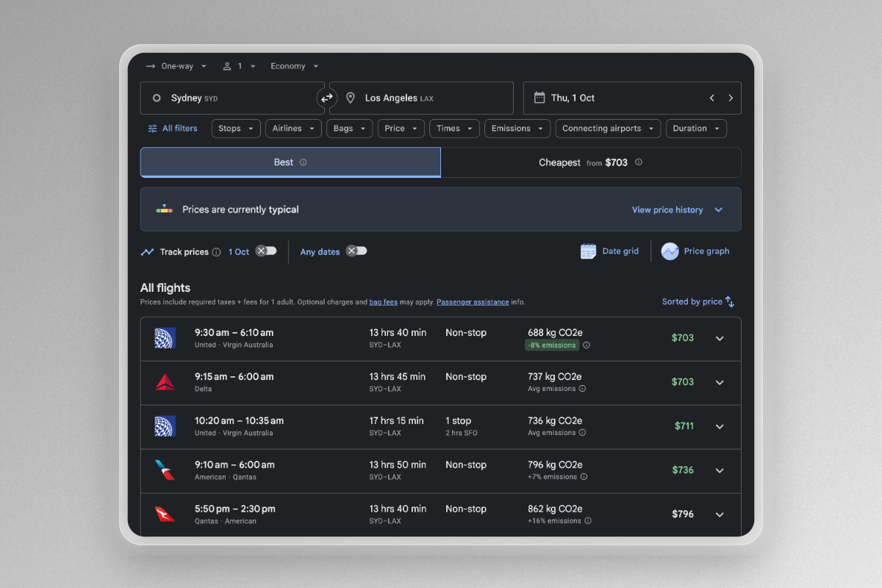Swap origin and destination airports

pyautogui.click(x=326, y=98)
